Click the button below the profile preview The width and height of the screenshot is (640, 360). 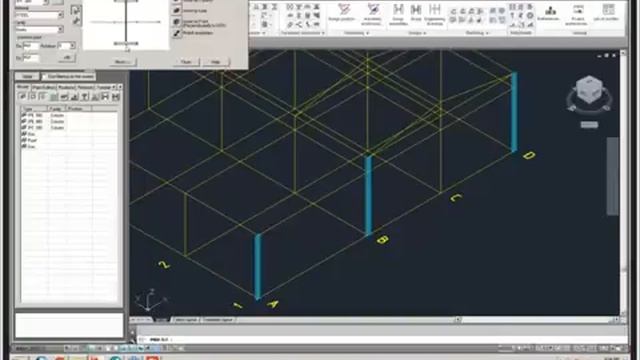(123, 62)
